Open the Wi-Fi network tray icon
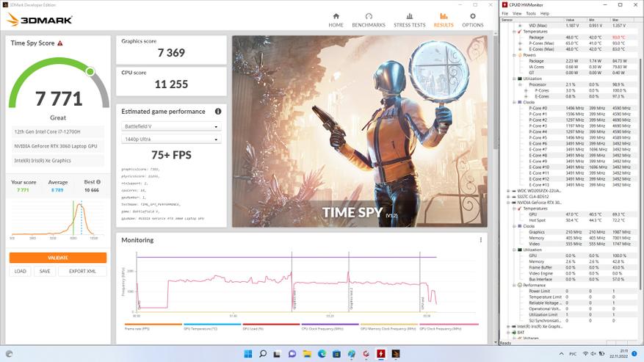This screenshot has width=644, height=362. coord(585,354)
